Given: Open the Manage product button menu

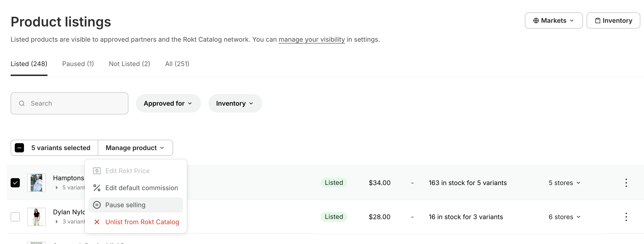Looking at the screenshot, I should [x=135, y=148].
